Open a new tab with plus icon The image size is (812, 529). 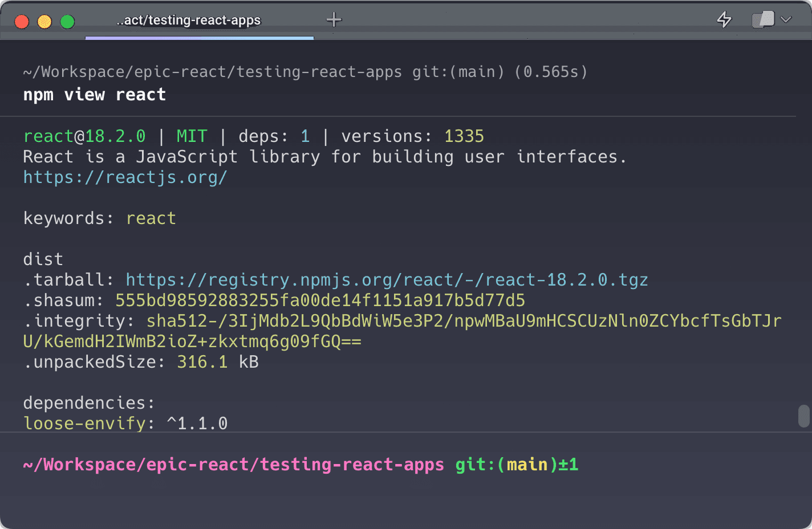tap(334, 20)
